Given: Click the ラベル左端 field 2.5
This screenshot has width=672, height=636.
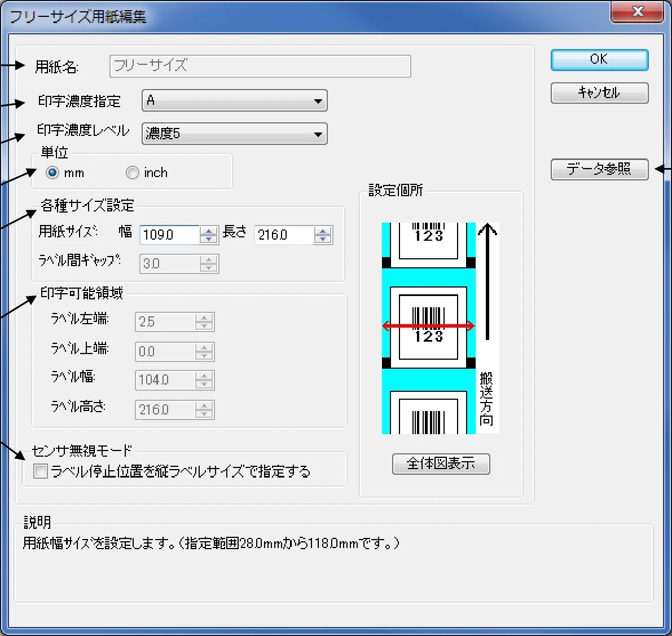Looking at the screenshot, I should click(165, 321).
